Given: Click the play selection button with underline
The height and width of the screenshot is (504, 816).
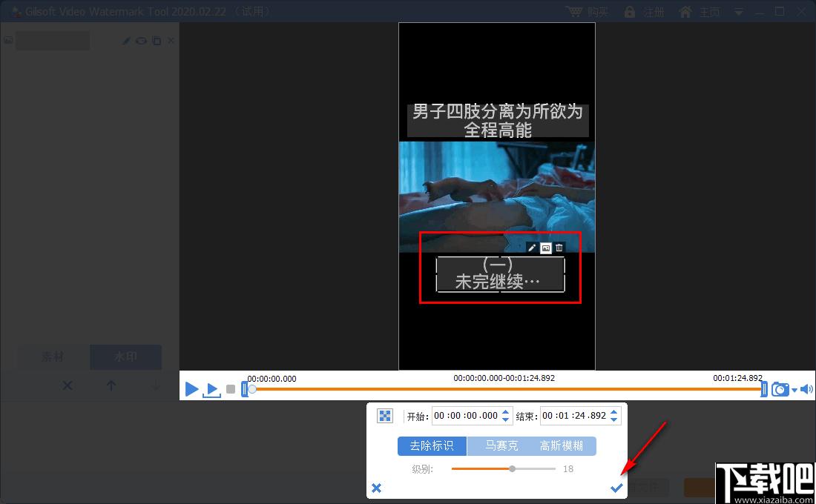Looking at the screenshot, I should [211, 389].
